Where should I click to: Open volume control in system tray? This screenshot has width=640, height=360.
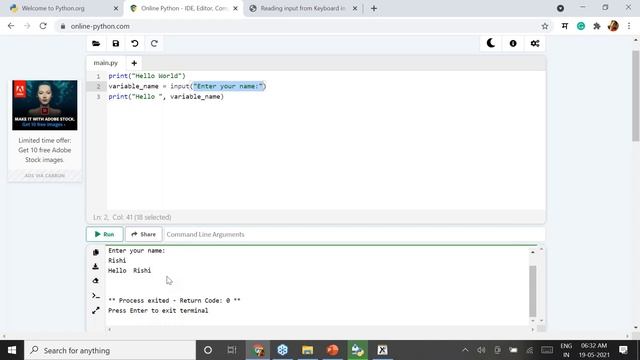click(x=481, y=350)
